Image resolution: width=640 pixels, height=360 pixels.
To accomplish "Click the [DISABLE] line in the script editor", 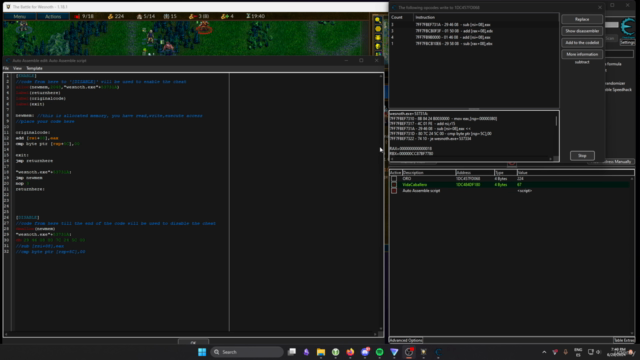I will (28, 218).
